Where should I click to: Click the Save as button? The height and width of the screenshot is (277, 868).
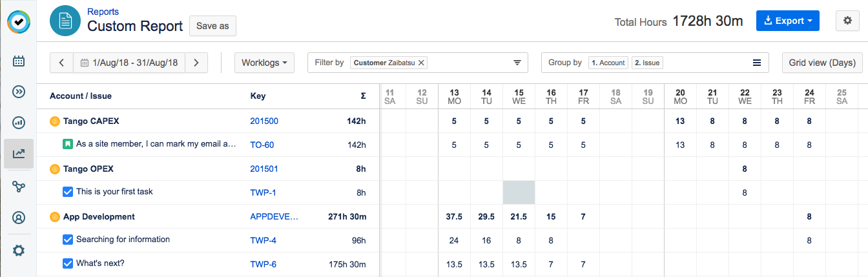[212, 26]
